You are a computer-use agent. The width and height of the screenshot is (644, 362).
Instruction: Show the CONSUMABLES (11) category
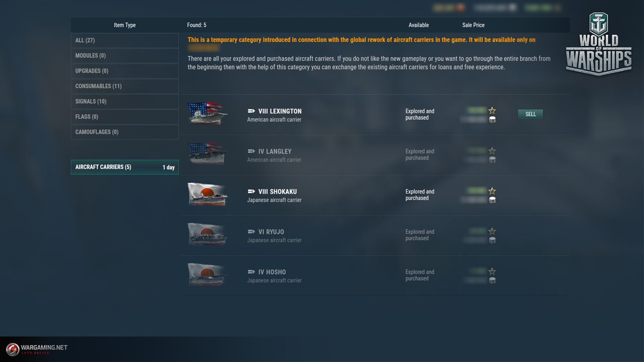click(125, 86)
